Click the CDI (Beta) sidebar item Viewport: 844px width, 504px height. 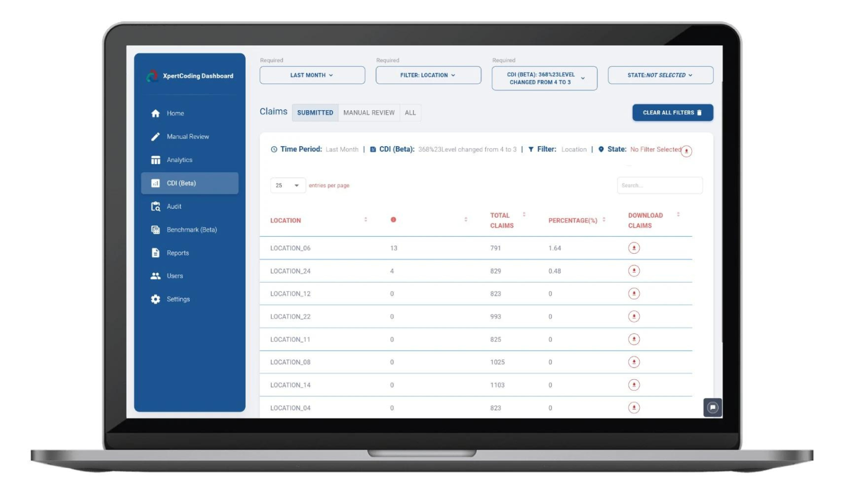[190, 183]
